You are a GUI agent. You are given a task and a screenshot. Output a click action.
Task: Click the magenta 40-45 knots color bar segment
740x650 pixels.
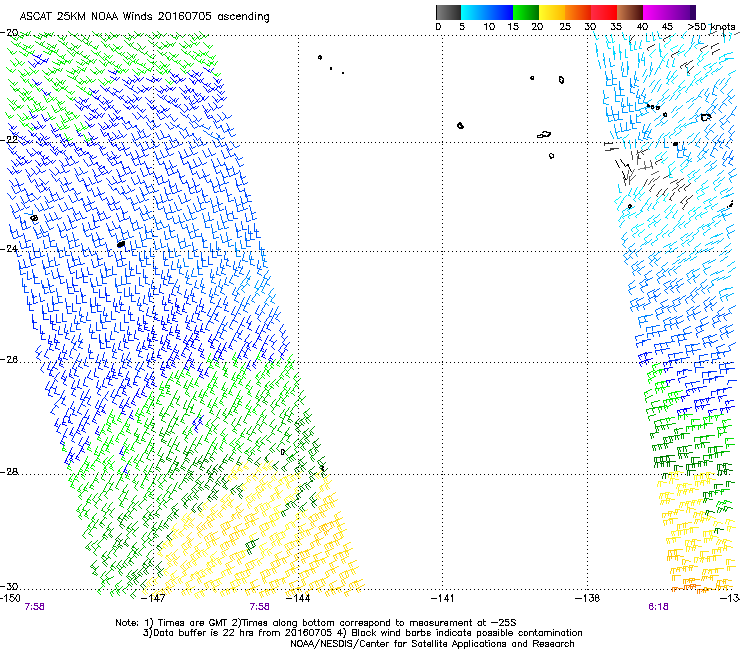[656, 12]
